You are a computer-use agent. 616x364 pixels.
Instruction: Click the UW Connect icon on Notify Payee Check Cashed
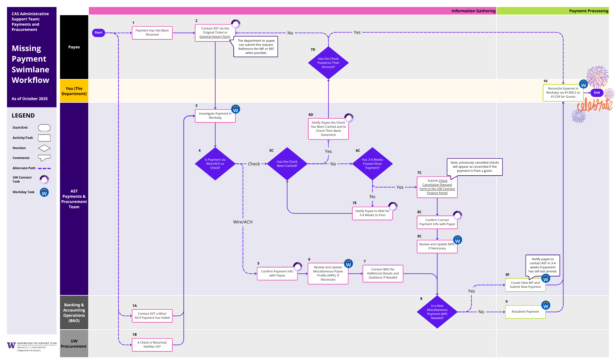(349, 118)
